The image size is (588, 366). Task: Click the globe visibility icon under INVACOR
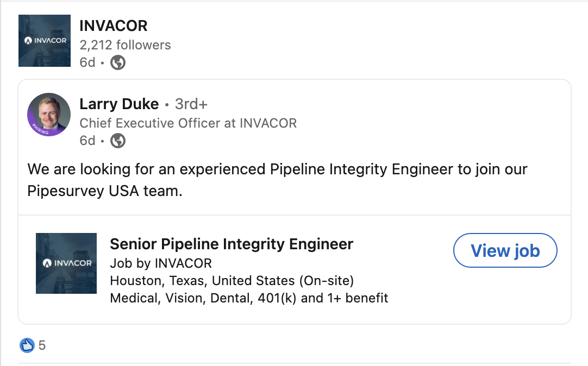coord(118,62)
